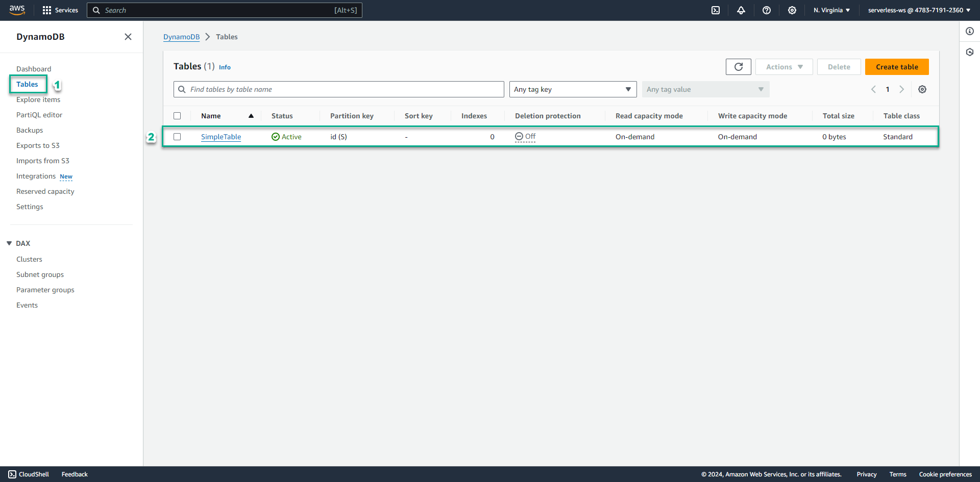Open DAX Subnet groups
This screenshot has height=482, width=980.
(x=40, y=274)
